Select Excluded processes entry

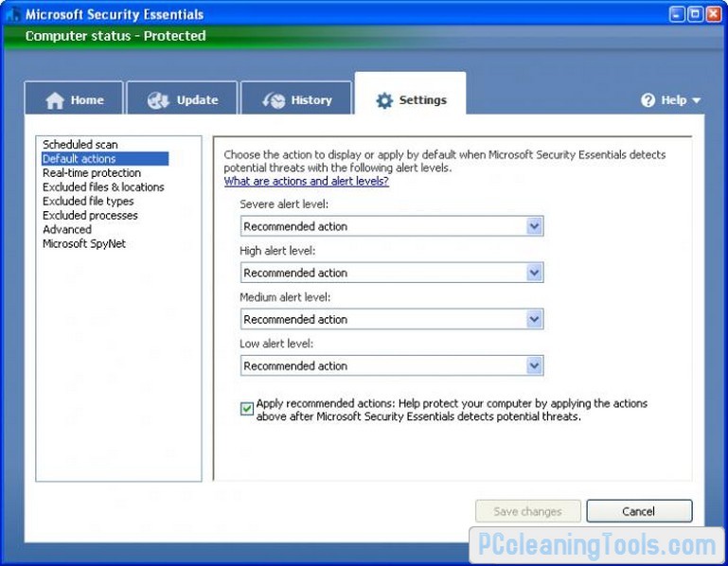coord(90,216)
